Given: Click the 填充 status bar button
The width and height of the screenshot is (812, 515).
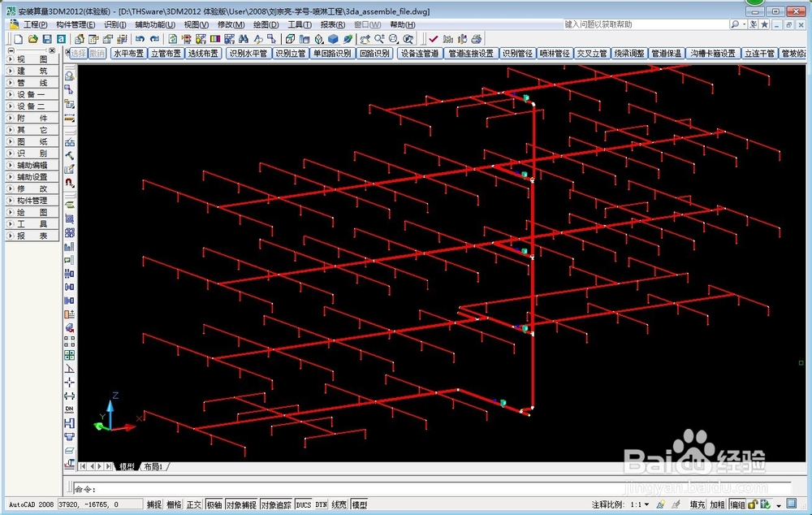Looking at the screenshot, I should 697,504.
